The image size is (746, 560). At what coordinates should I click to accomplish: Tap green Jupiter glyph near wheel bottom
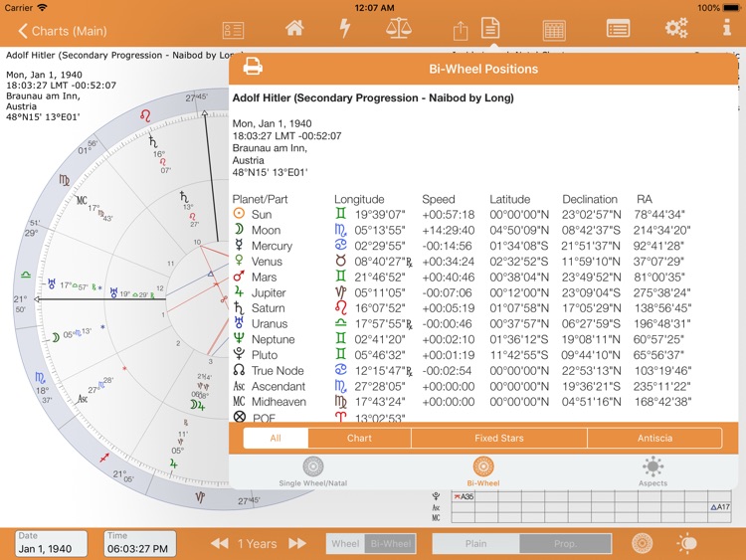174,464
